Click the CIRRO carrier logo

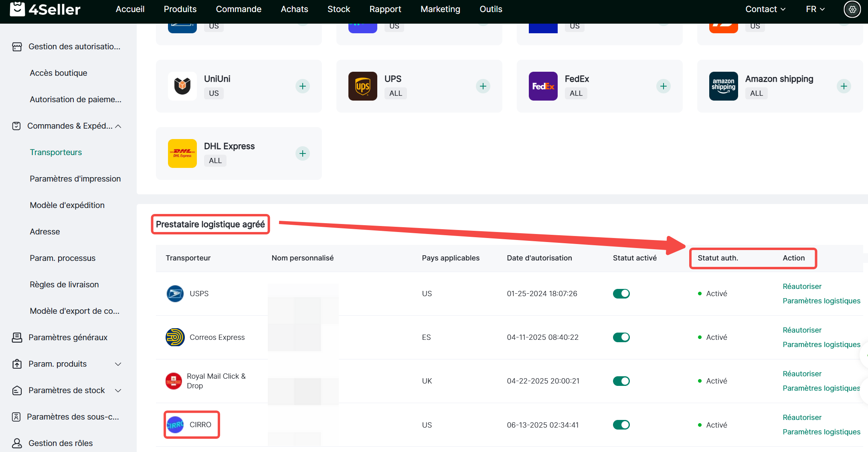(x=175, y=425)
